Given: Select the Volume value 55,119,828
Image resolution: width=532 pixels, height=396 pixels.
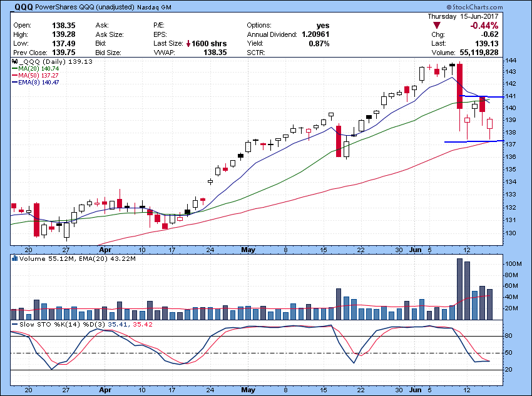Looking at the screenshot, I should pos(479,53).
